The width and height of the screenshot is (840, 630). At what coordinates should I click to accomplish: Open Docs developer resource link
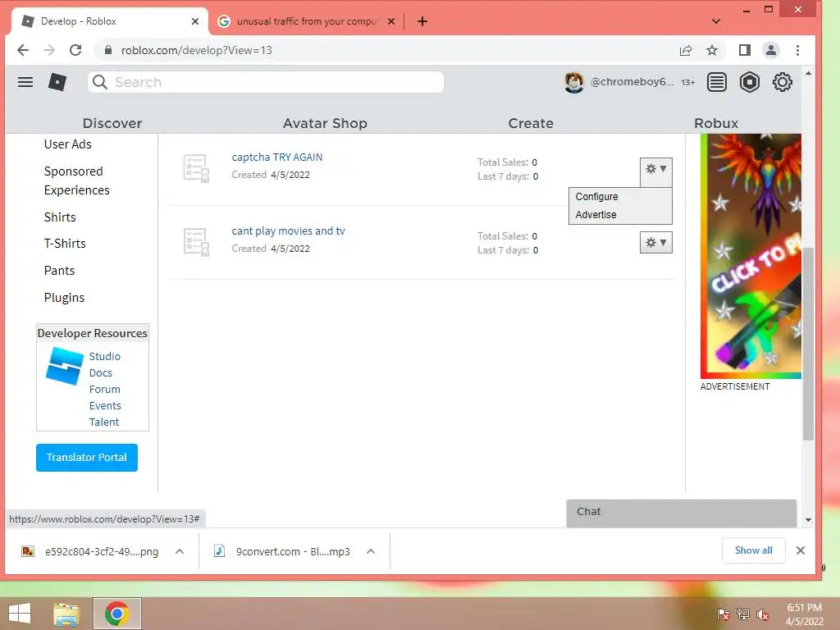[x=101, y=373]
